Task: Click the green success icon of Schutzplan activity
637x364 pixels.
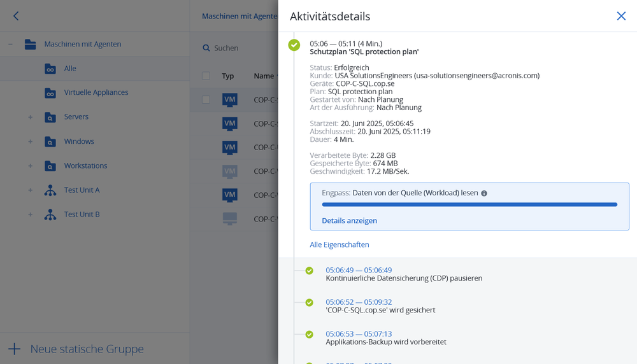Action: (294, 45)
